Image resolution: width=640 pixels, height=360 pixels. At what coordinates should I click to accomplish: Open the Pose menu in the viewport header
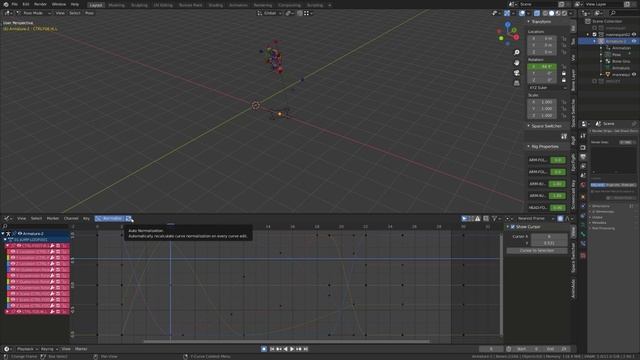(x=89, y=13)
